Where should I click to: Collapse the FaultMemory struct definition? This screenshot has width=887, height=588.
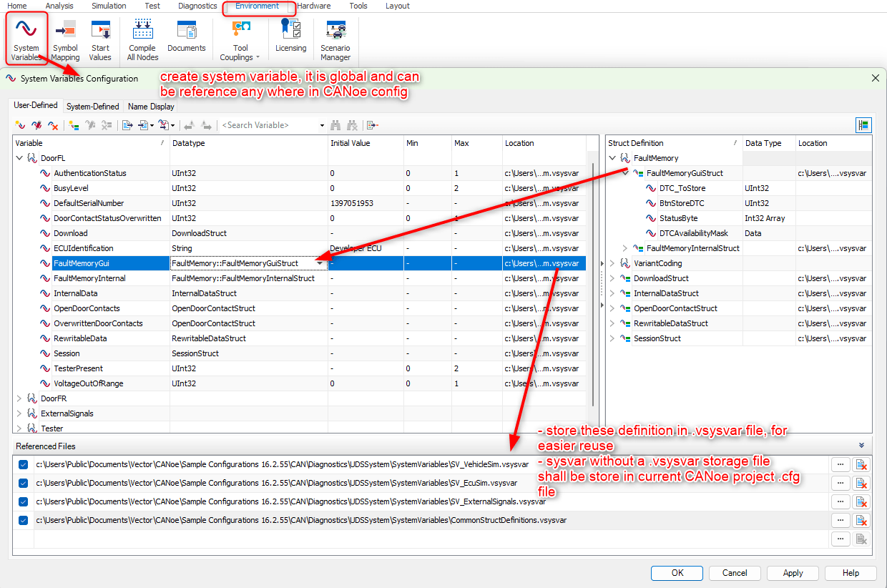(x=612, y=157)
